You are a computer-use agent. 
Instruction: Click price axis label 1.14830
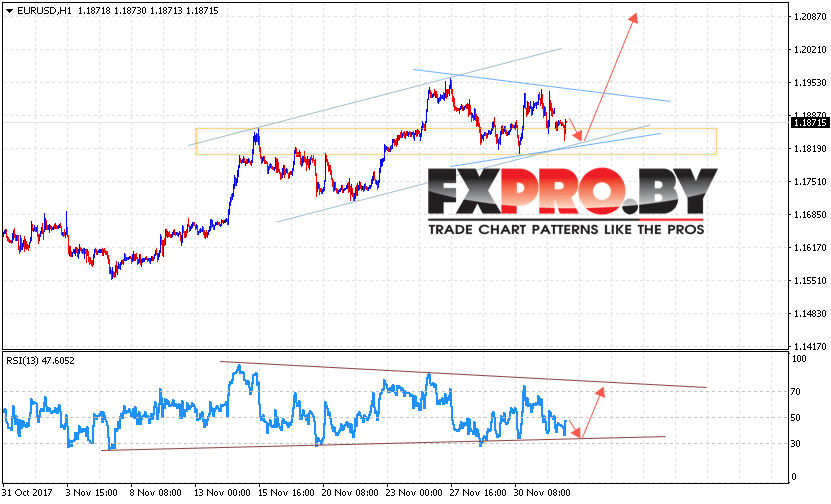[x=810, y=314]
